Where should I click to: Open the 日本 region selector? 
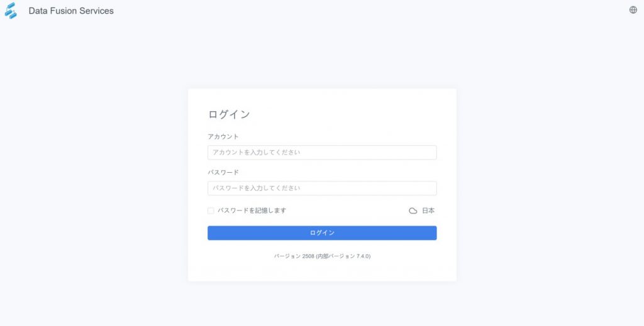click(x=428, y=211)
